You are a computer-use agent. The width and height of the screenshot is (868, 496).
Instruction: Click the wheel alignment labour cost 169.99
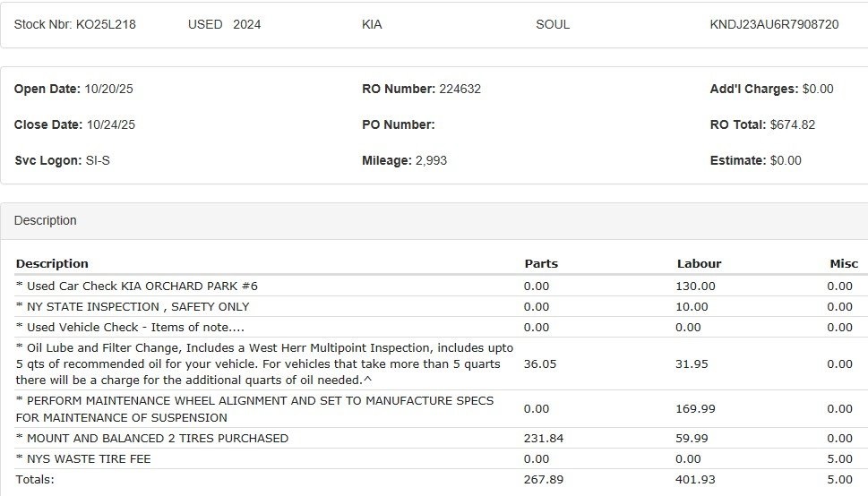click(x=695, y=408)
